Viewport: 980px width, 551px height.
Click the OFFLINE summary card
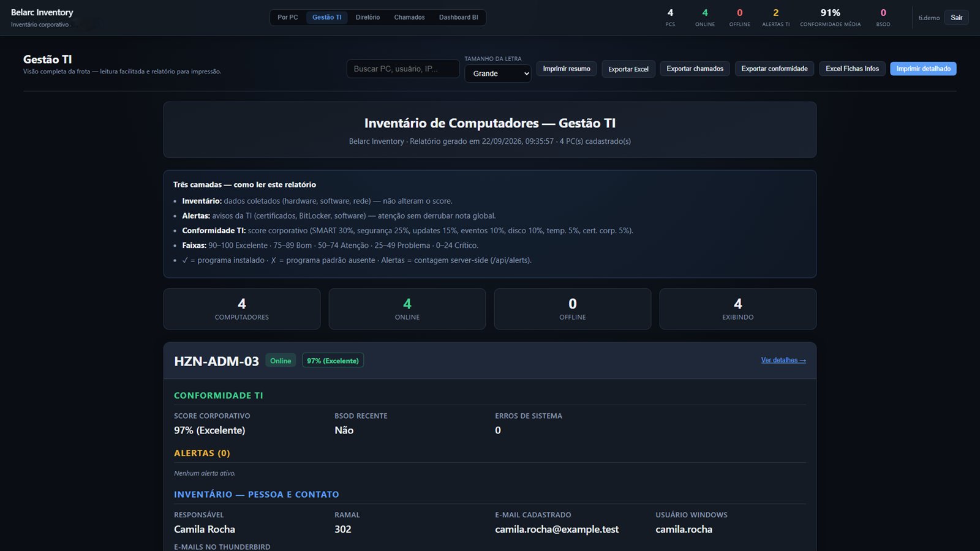pyautogui.click(x=573, y=309)
